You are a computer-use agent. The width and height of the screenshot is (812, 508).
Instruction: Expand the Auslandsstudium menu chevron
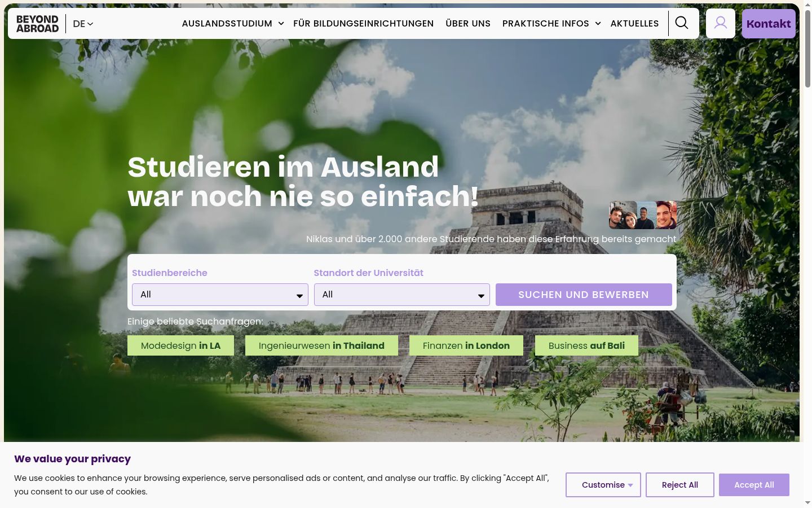pos(281,24)
